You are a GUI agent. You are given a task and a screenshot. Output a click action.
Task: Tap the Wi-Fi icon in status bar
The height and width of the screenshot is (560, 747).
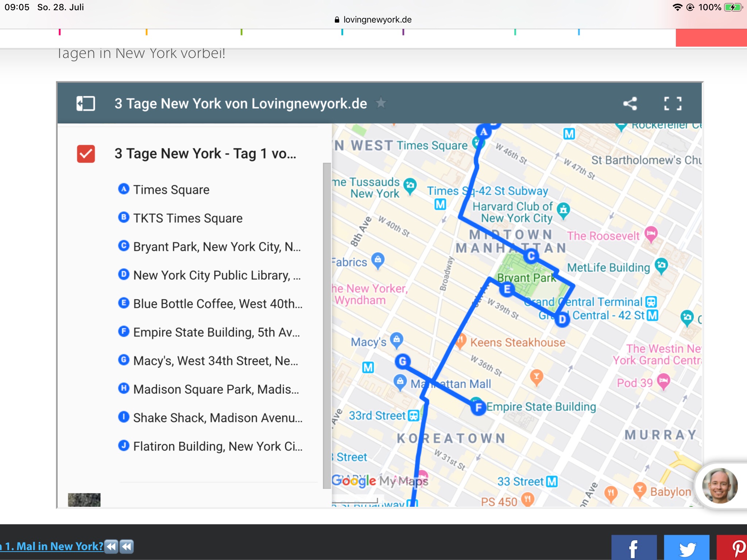[x=677, y=7]
